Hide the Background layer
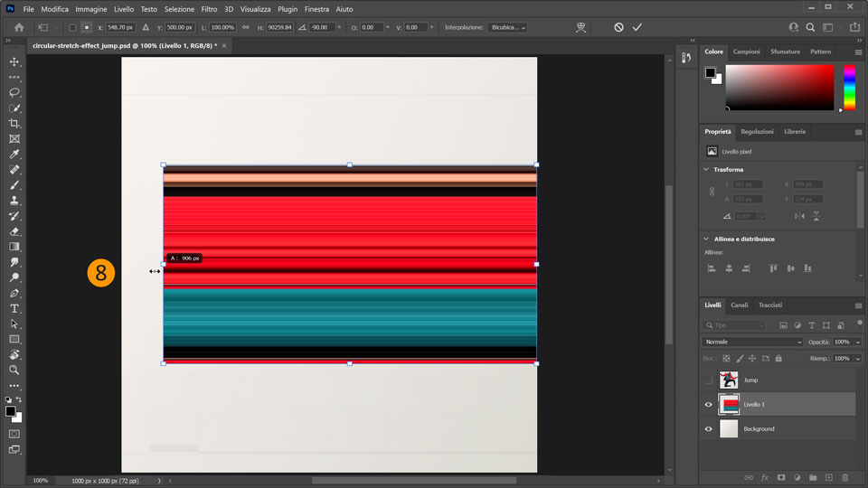Image resolution: width=868 pixels, height=488 pixels. pos(708,428)
